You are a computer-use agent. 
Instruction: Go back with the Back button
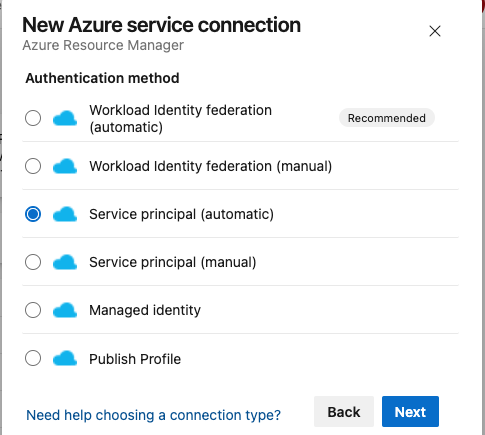[344, 412]
